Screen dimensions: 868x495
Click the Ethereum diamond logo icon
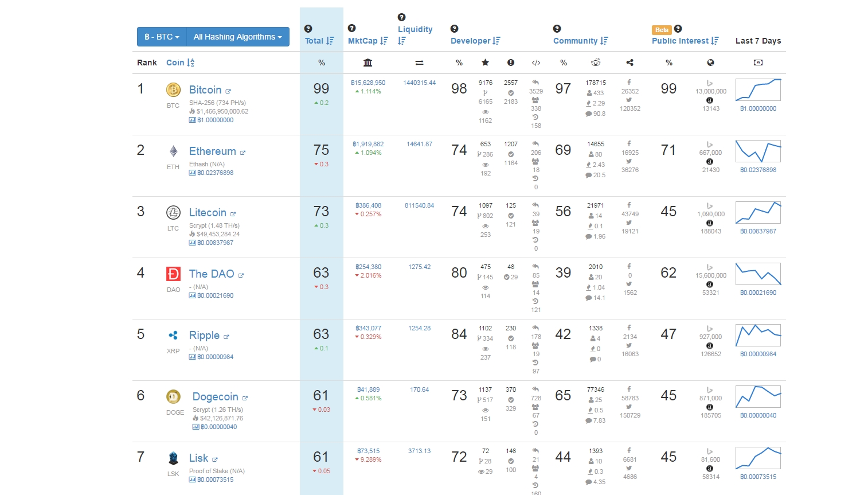pos(173,151)
